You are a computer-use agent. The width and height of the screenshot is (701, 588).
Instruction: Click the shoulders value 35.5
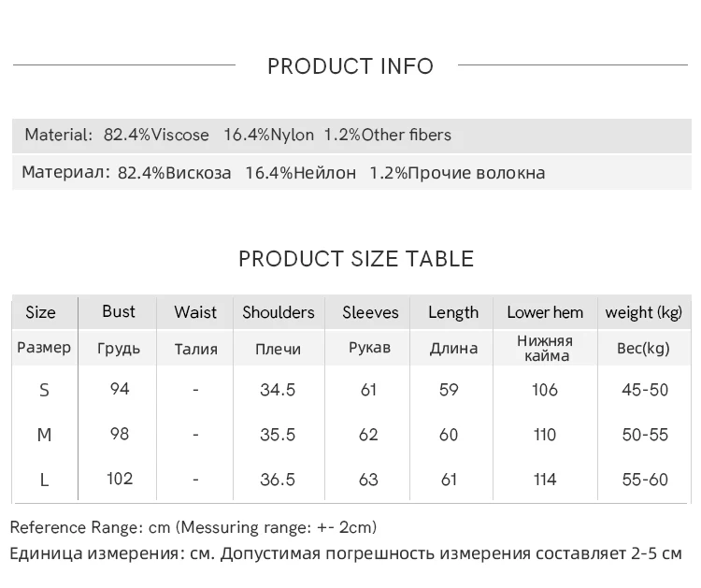tap(278, 435)
